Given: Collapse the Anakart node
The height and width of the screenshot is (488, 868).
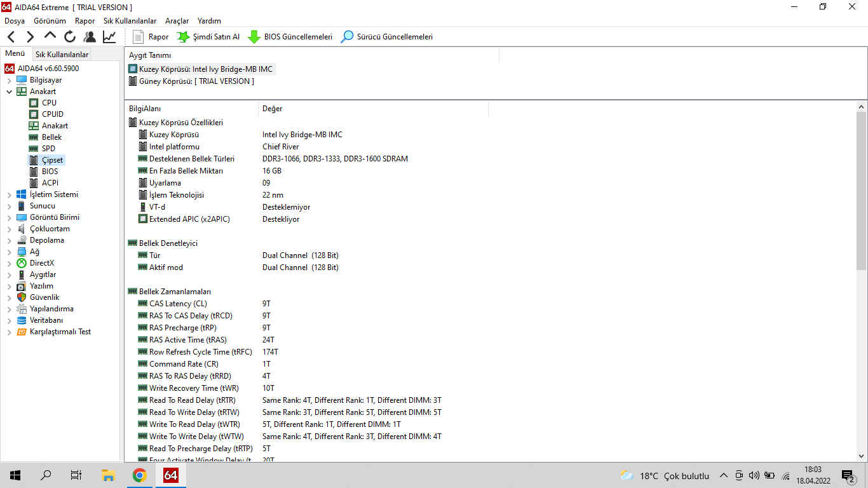Looking at the screenshot, I should point(10,91).
